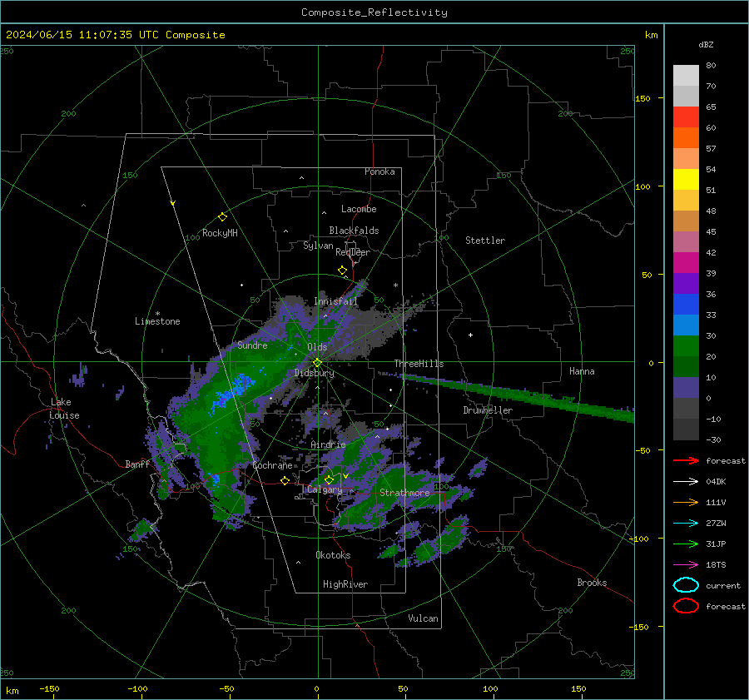Screen dimensions: 749x700
Task: Click the red 60-65 dBZ color swatch
Action: pyautogui.click(x=686, y=117)
